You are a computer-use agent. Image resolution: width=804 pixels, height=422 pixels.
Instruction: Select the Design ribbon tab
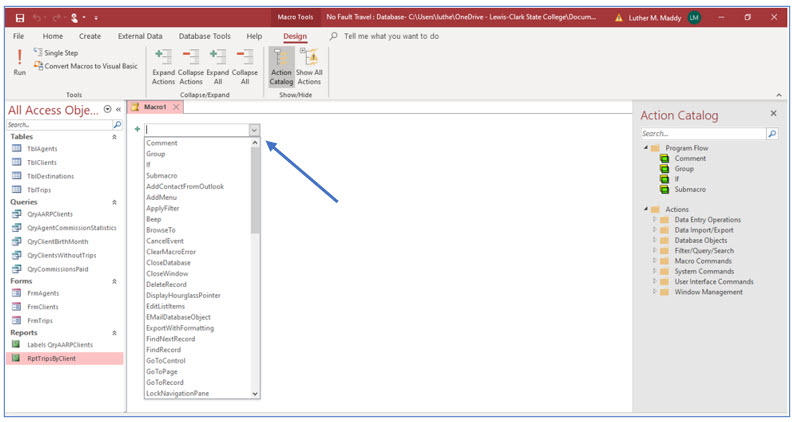(x=295, y=36)
